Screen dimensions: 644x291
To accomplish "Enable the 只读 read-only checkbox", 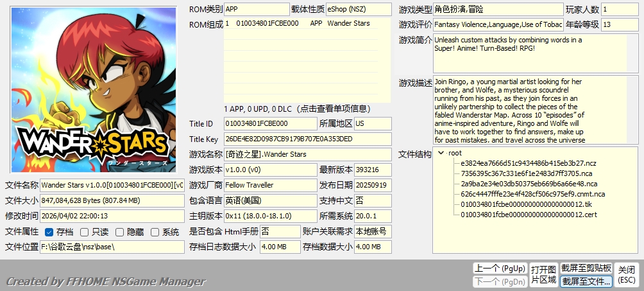I will [84, 232].
